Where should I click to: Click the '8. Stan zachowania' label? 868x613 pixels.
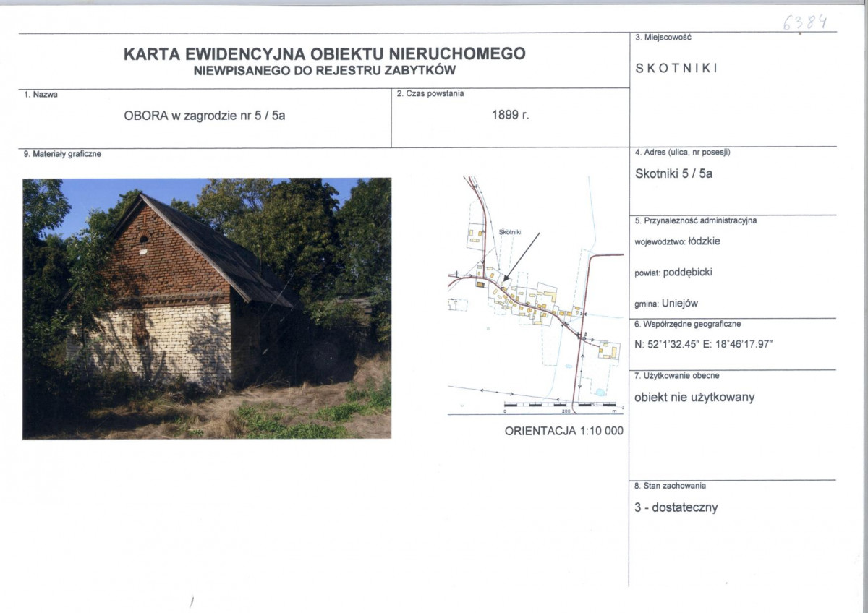point(670,486)
